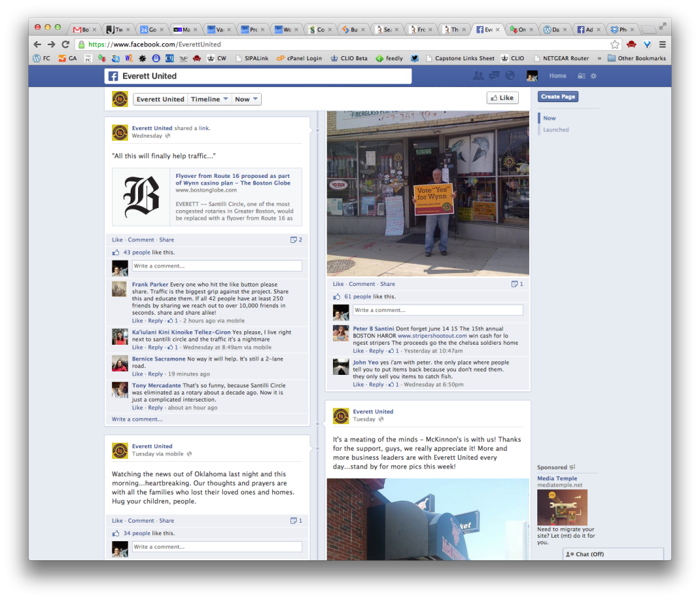The image size is (700, 600).
Task: Switch to the Gmail tab
Action: pos(85,29)
